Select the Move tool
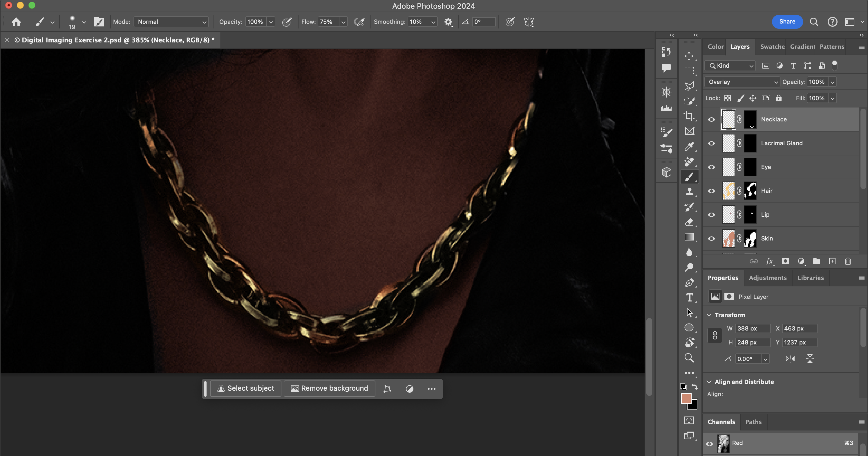868x456 pixels. (x=689, y=56)
